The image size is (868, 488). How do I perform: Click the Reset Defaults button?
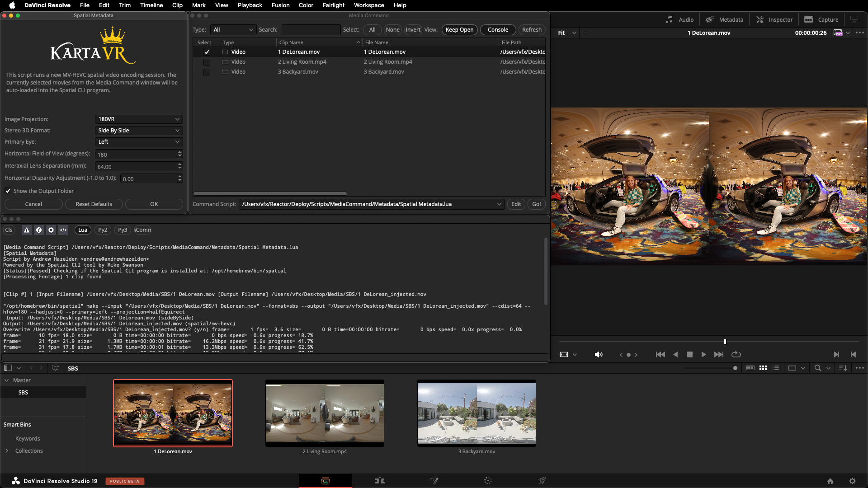tap(94, 204)
